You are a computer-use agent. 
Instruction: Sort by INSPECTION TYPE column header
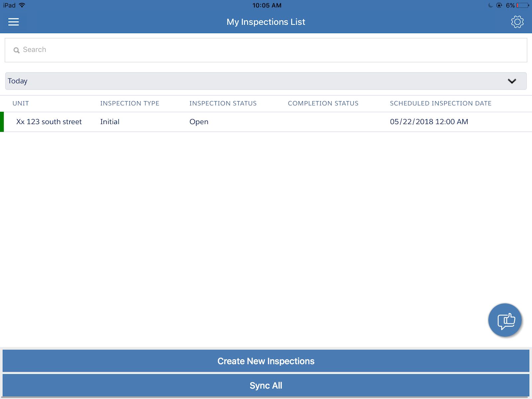tap(130, 103)
